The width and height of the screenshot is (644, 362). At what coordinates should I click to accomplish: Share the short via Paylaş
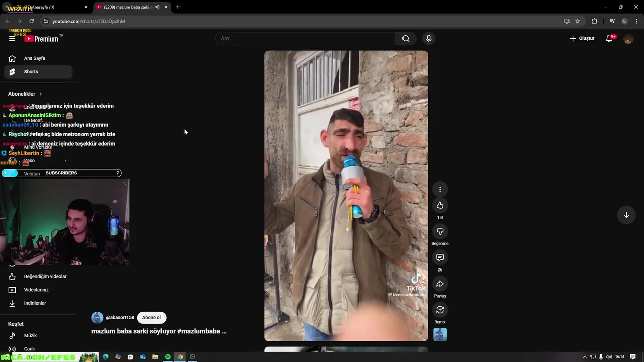coord(440,284)
